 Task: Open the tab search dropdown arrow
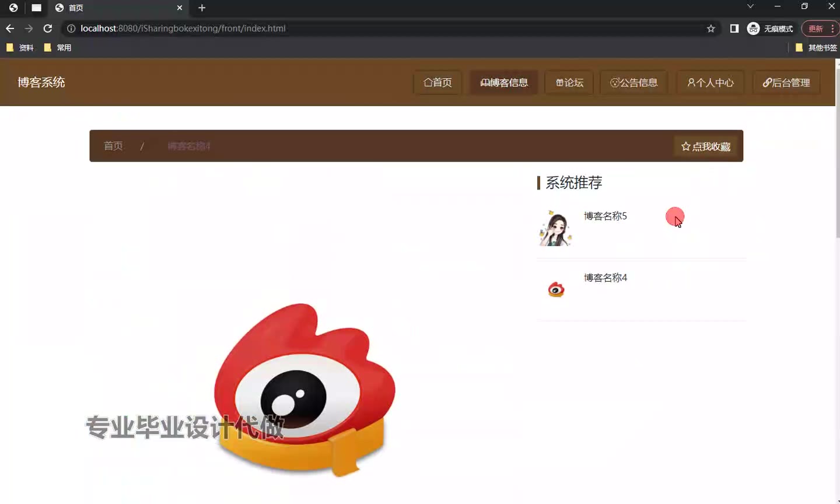pyautogui.click(x=750, y=6)
